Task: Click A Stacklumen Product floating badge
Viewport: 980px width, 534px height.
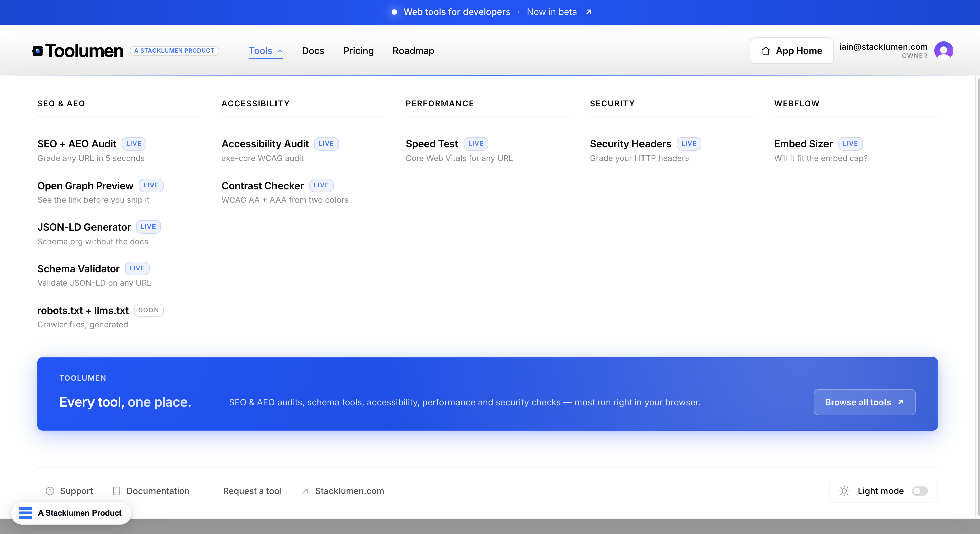Action: point(71,513)
